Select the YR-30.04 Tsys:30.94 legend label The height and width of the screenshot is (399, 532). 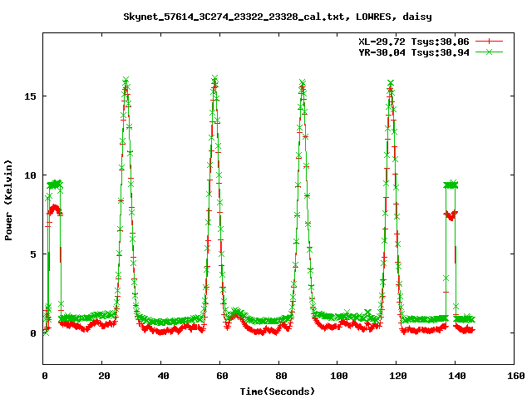click(414, 52)
